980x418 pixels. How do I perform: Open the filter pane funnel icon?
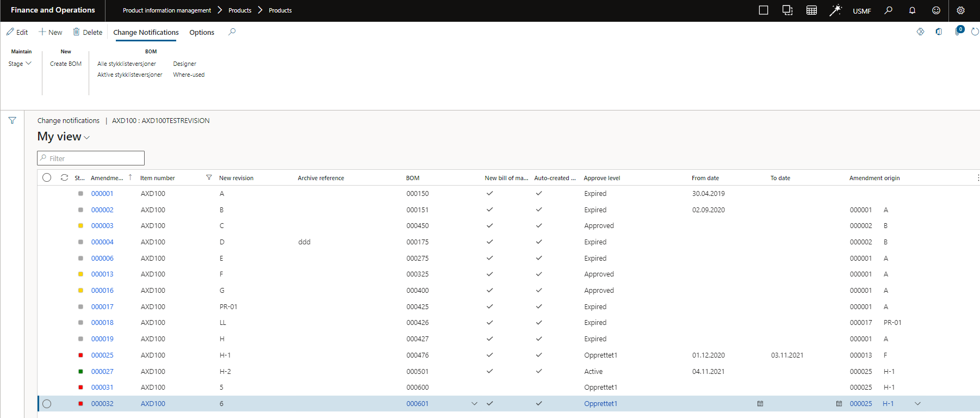[x=12, y=120]
